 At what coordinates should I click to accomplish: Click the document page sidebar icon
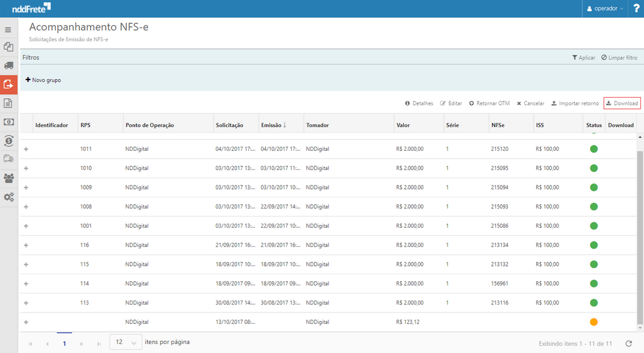tap(8, 103)
